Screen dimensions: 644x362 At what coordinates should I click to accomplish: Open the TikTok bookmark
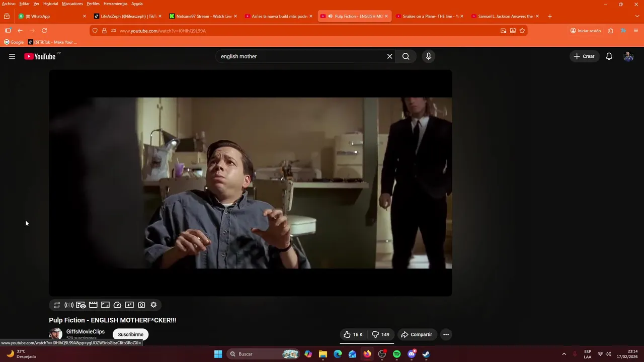coord(52,42)
